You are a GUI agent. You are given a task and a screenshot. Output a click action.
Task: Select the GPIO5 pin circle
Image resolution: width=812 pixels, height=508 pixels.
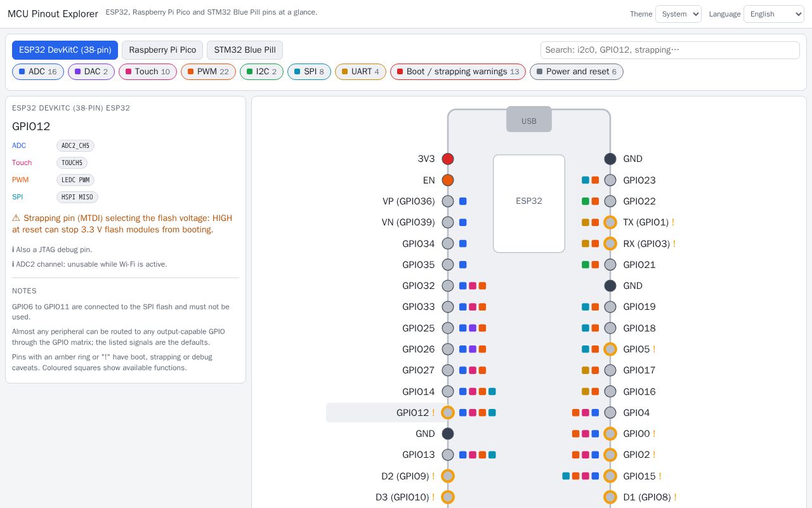pos(610,349)
